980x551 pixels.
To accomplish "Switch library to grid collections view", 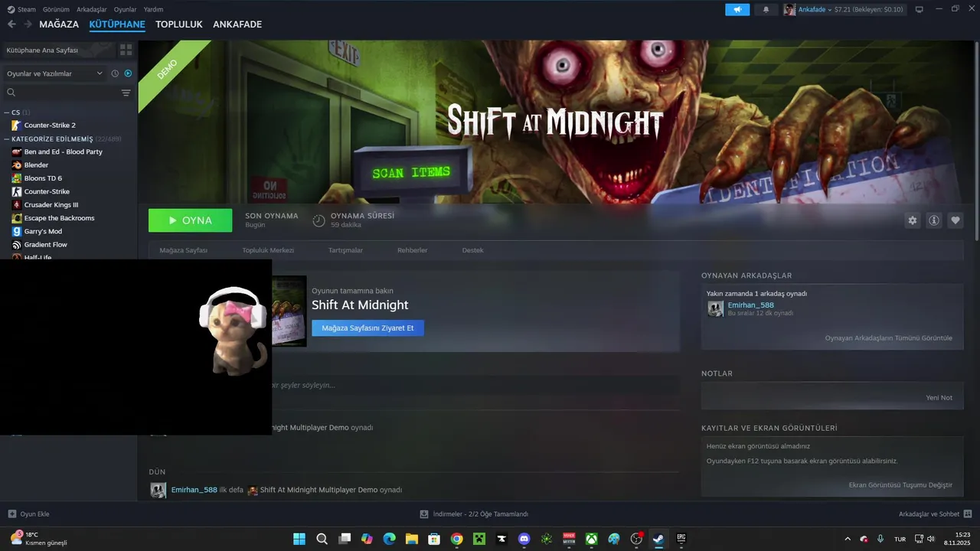I will pos(126,50).
